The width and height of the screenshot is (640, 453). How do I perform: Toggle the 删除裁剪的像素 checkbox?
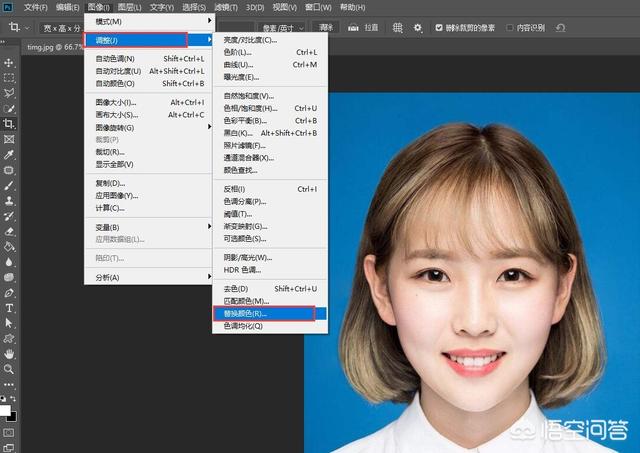point(439,28)
